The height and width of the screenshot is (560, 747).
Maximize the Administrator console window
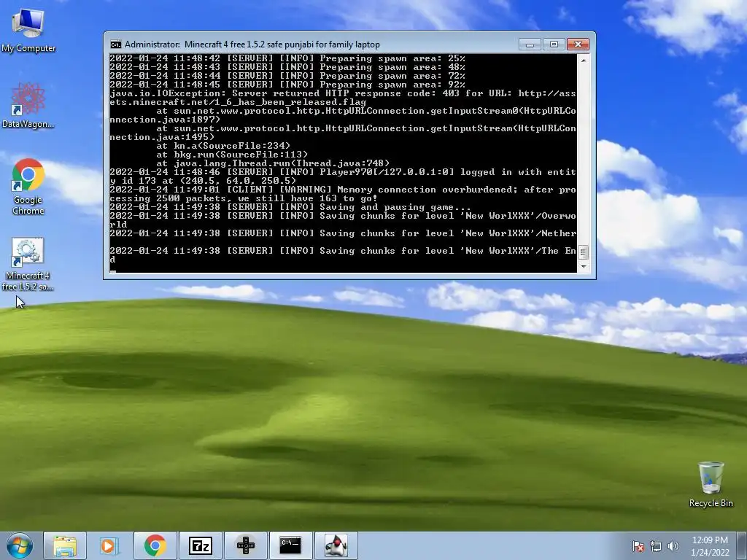(554, 44)
